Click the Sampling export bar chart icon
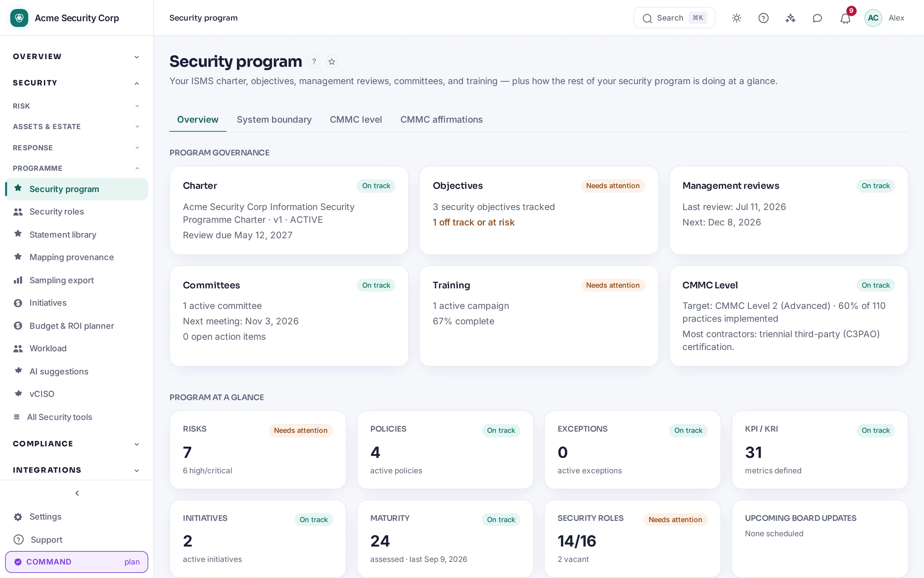 (x=18, y=280)
